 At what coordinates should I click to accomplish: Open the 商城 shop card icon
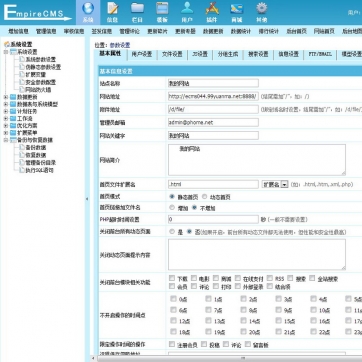click(237, 8)
